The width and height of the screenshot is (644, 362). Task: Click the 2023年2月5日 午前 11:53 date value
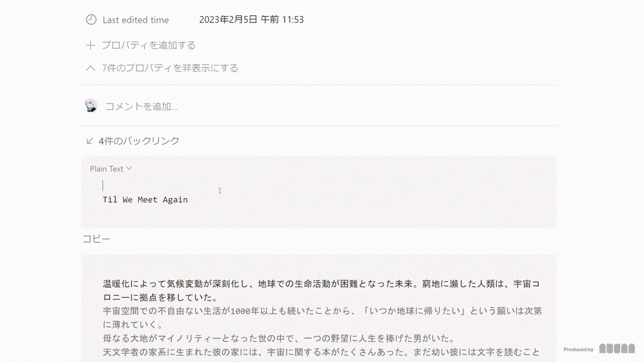pyautogui.click(x=251, y=20)
